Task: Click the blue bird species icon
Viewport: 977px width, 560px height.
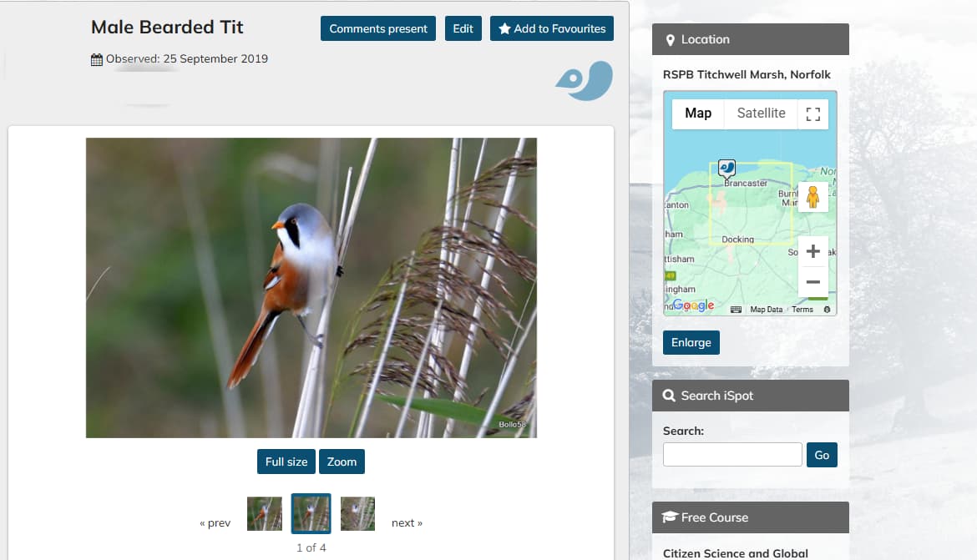Action: [584, 81]
